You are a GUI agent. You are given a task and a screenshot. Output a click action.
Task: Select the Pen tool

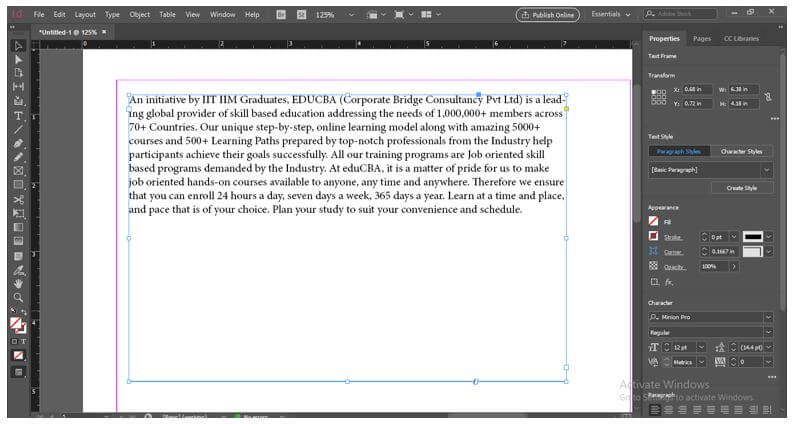click(18, 143)
